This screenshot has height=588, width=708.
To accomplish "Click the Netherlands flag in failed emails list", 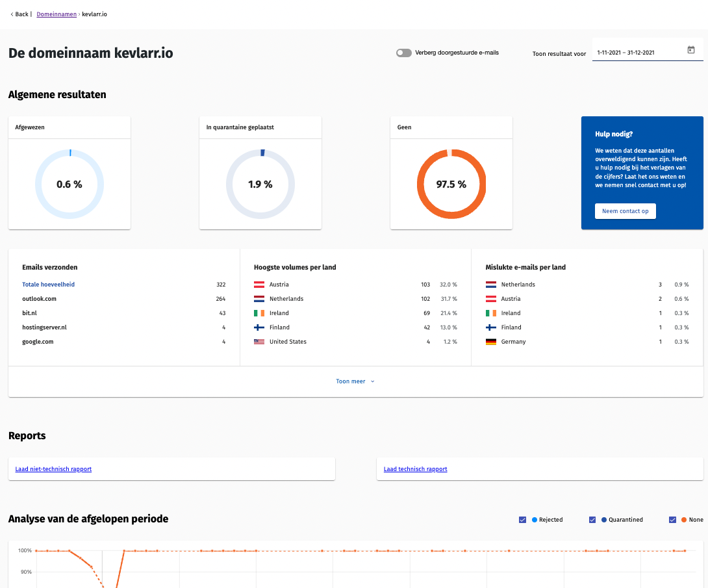I will (490, 285).
